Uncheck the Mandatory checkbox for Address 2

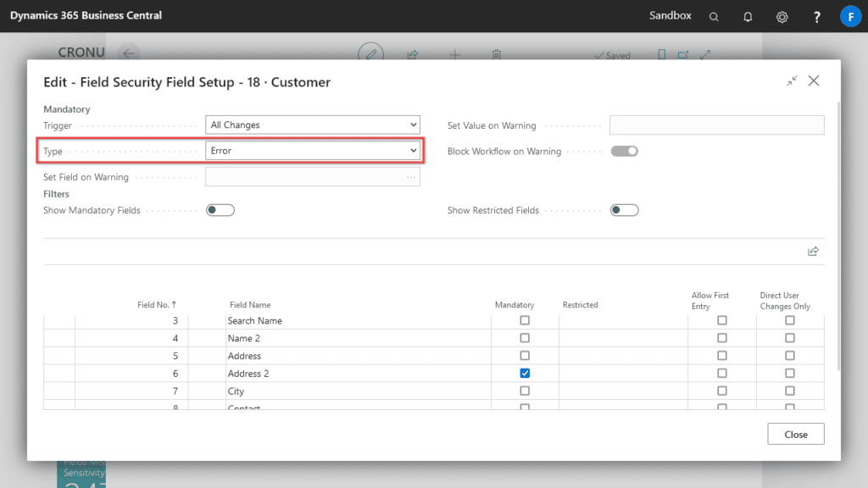524,373
